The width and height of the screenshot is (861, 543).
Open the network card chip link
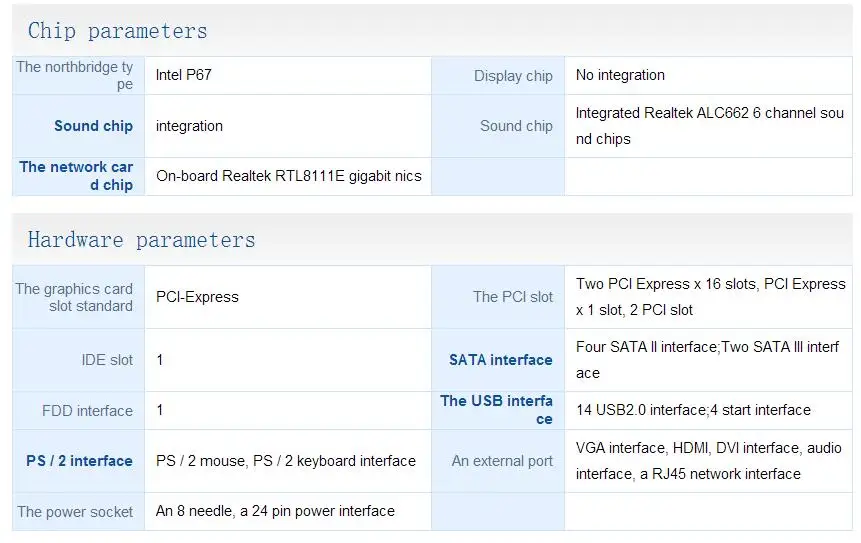[x=76, y=176]
